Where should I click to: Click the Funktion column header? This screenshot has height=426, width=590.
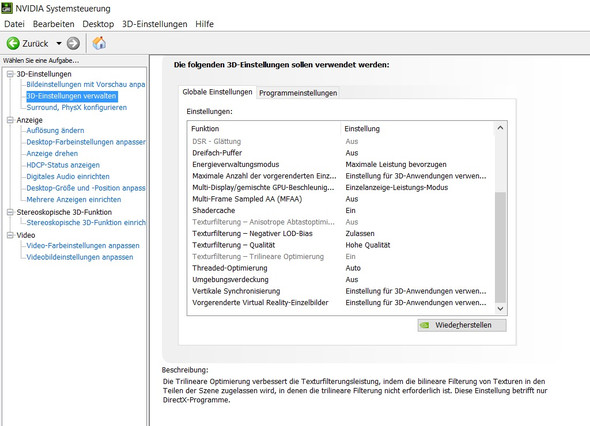coord(265,129)
